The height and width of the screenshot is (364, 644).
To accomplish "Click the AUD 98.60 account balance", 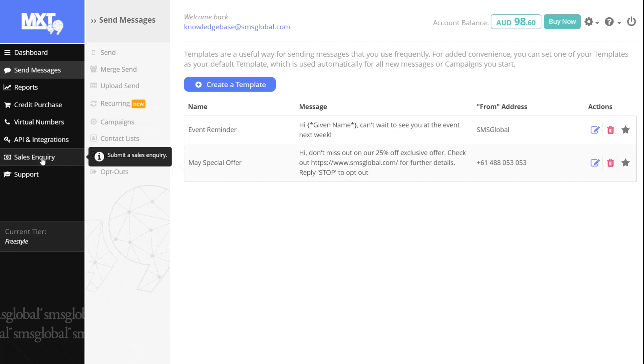I will [x=516, y=22].
